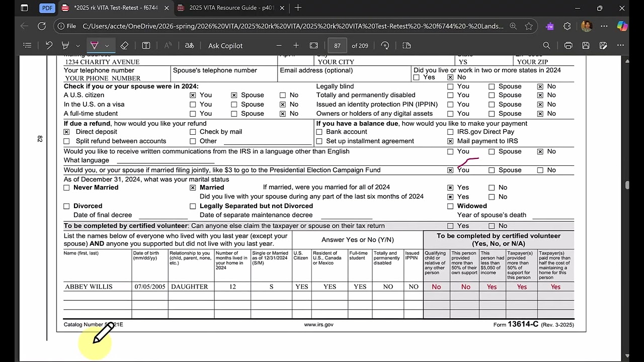Choose the Add text tool
Screen dimensions: 644x362
(x=146, y=46)
